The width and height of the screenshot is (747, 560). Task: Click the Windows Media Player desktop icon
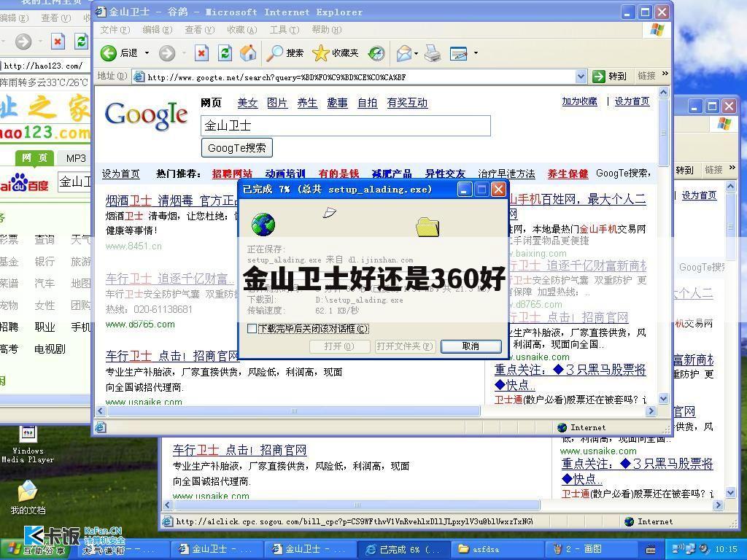click(x=28, y=444)
